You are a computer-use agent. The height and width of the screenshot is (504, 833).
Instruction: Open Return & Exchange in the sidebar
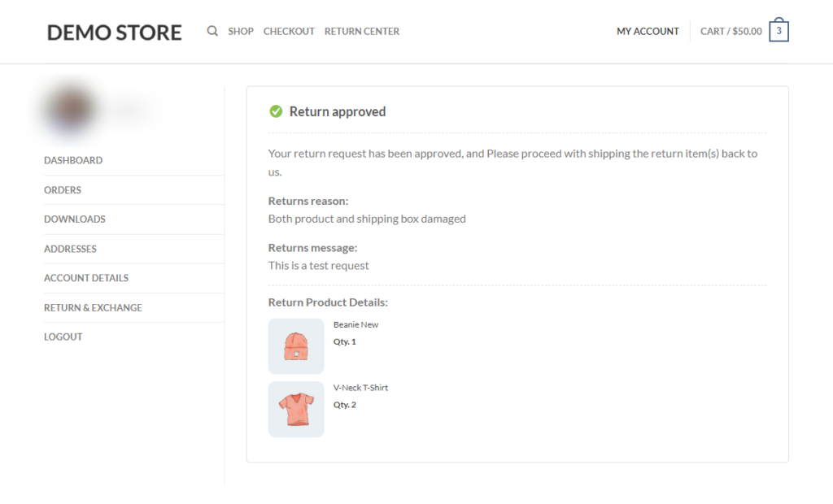coord(93,307)
